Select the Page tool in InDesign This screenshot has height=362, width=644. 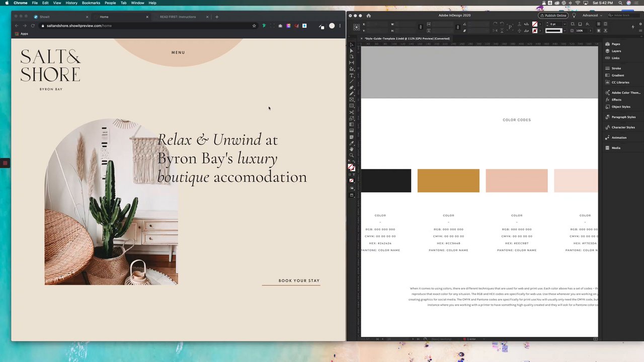352,57
